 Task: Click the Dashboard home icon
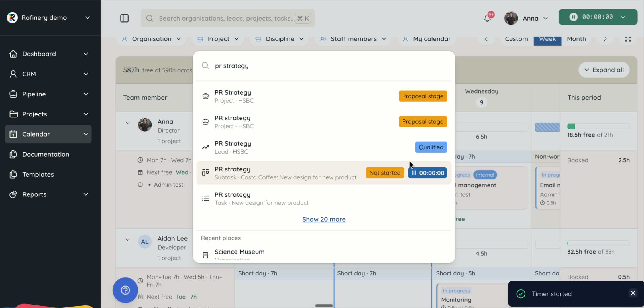coord(13,54)
